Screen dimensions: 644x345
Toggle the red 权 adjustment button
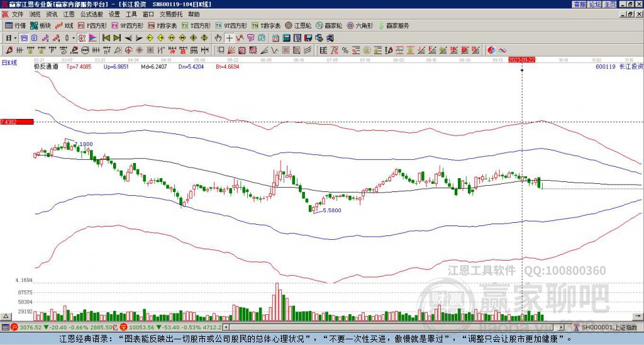82,38
